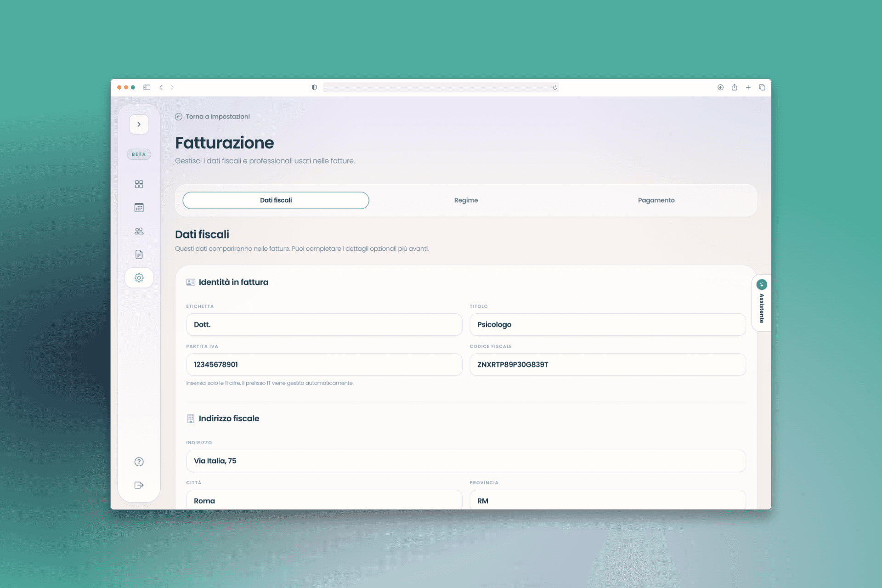
Task: Open the Assistente side panel
Action: pos(761,303)
